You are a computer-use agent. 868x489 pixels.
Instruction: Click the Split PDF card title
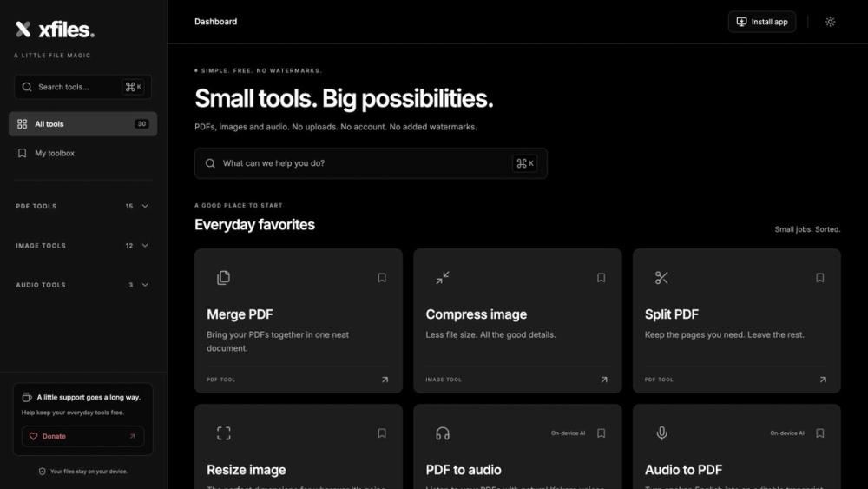click(x=672, y=314)
